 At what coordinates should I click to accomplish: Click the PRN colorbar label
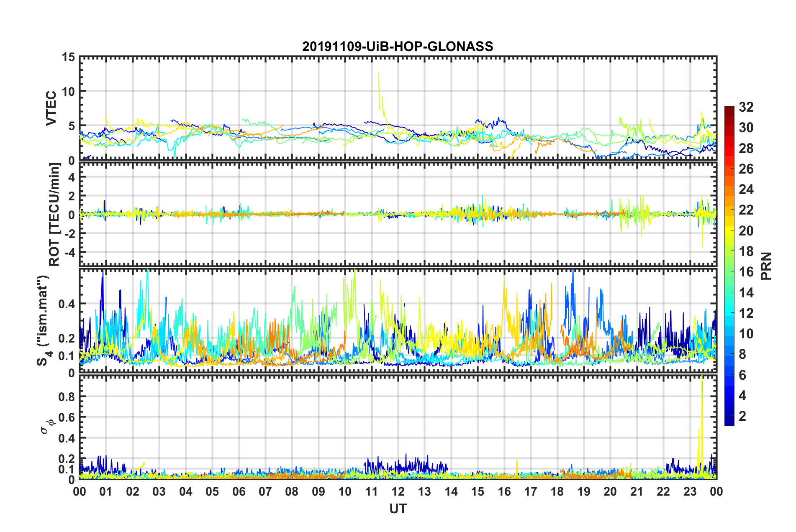(766, 266)
